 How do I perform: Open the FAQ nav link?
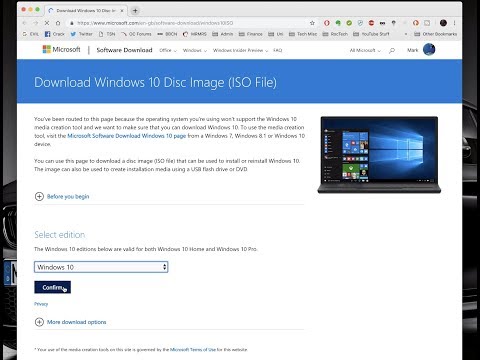pyautogui.click(x=278, y=50)
